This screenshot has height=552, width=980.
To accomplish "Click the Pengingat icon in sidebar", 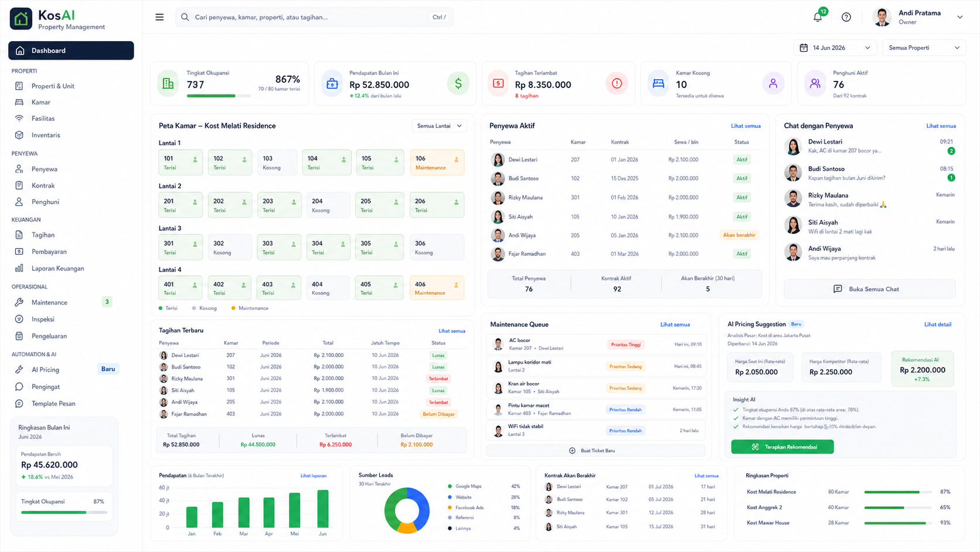I will point(19,387).
